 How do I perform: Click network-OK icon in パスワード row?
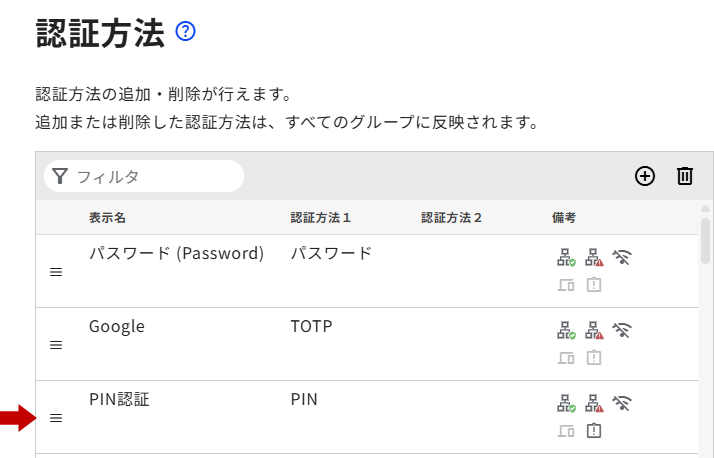pyautogui.click(x=566, y=257)
